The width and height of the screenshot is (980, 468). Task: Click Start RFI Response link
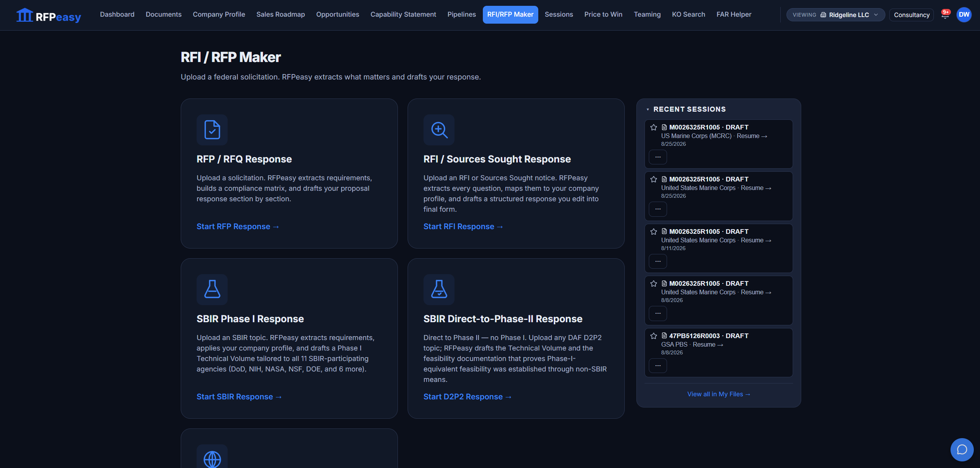(463, 226)
